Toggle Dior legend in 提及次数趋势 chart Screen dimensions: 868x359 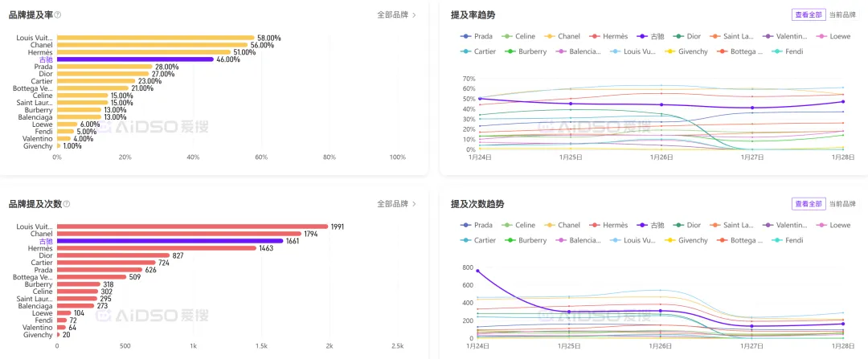pyautogui.click(x=687, y=226)
